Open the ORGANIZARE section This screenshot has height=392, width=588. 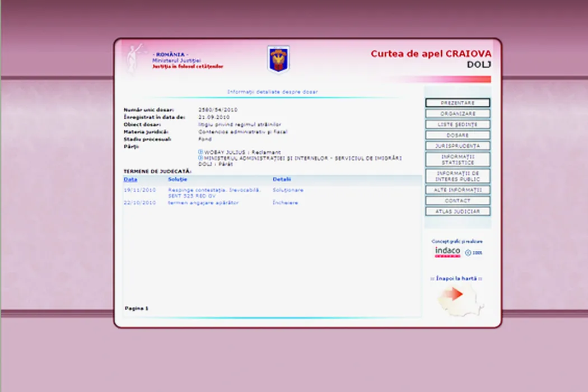458,114
